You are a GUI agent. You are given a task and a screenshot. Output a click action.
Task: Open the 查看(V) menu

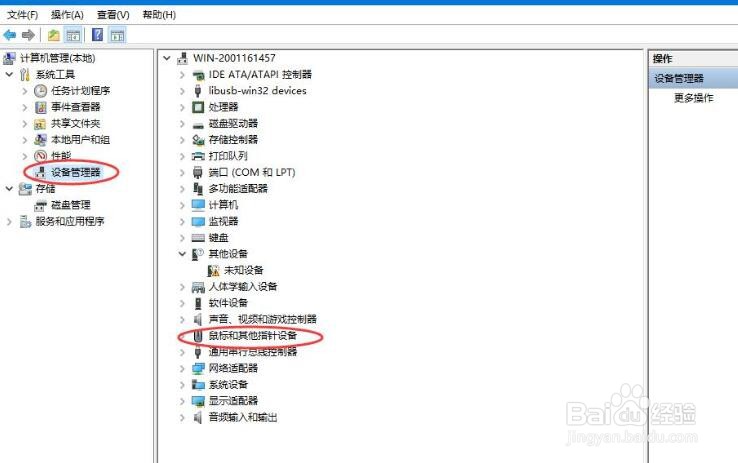pyautogui.click(x=113, y=15)
